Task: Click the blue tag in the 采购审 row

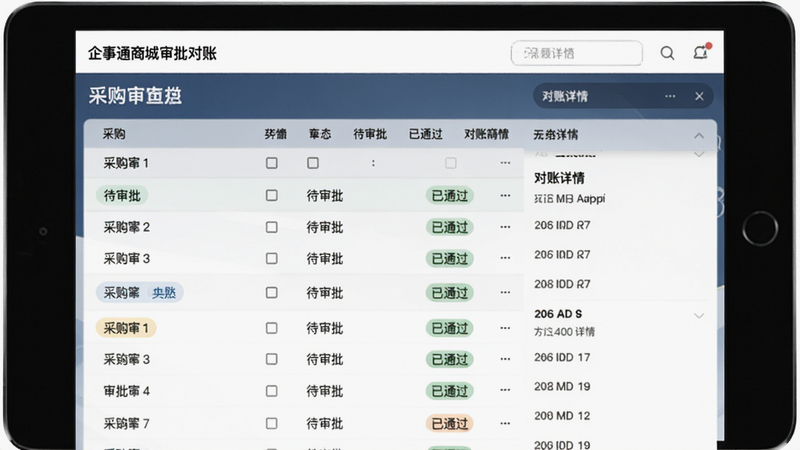Action: (164, 292)
